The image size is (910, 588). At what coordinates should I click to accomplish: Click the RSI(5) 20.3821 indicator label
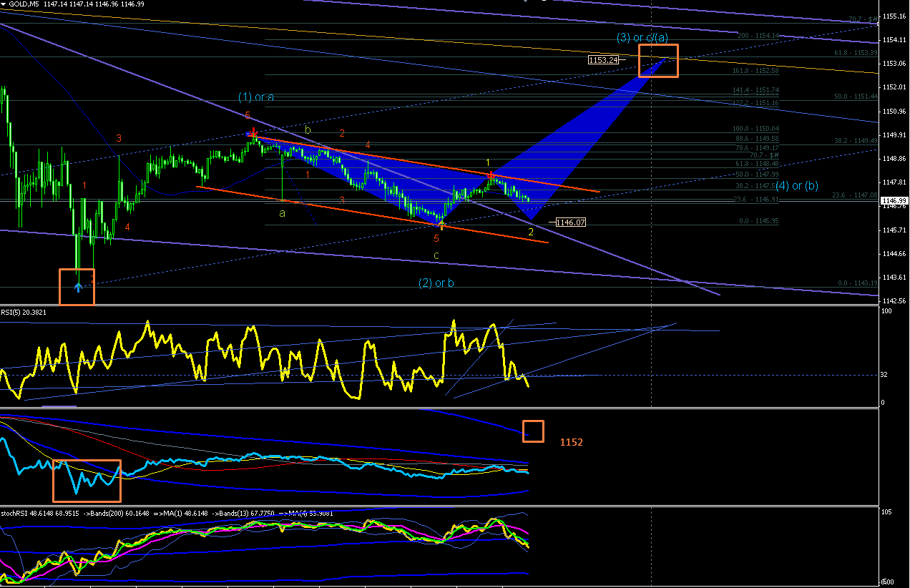23,311
